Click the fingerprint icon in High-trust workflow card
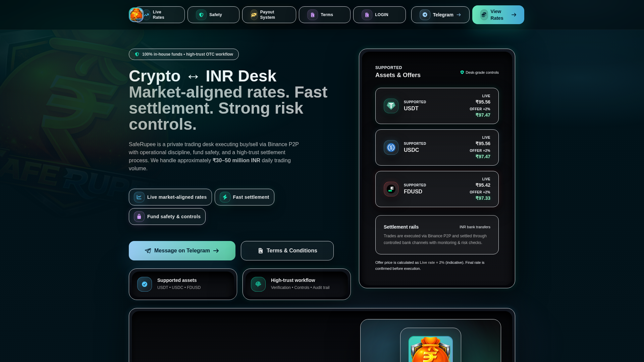The height and width of the screenshot is (362, 644). tap(258, 284)
